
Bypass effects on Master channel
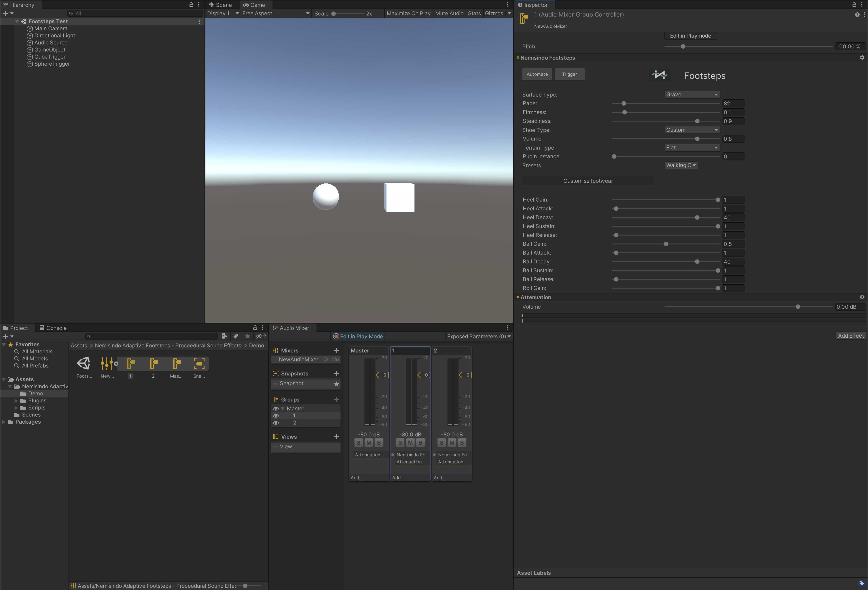[x=379, y=443]
